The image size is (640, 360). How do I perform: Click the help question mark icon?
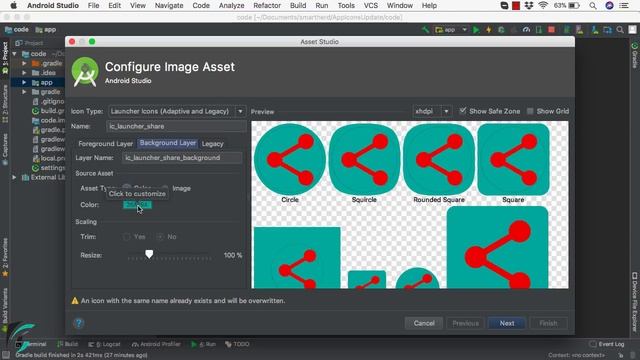click(79, 323)
